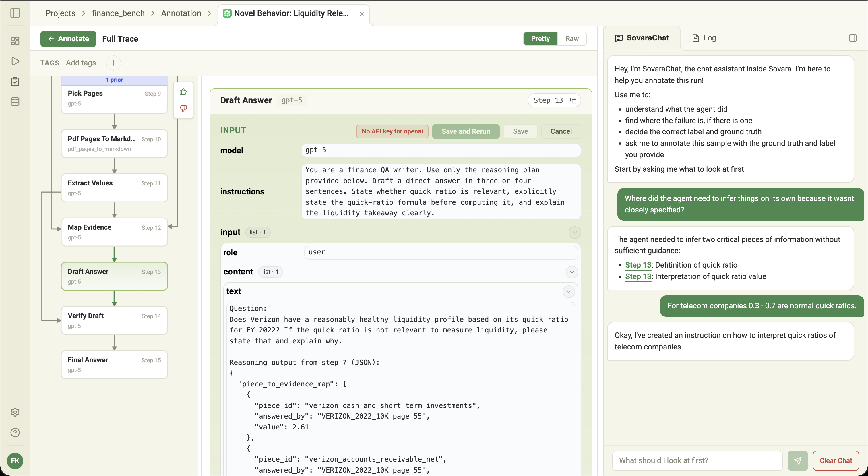The height and width of the screenshot is (476, 868).
Task: Edit the role field value user
Action: tap(441, 252)
